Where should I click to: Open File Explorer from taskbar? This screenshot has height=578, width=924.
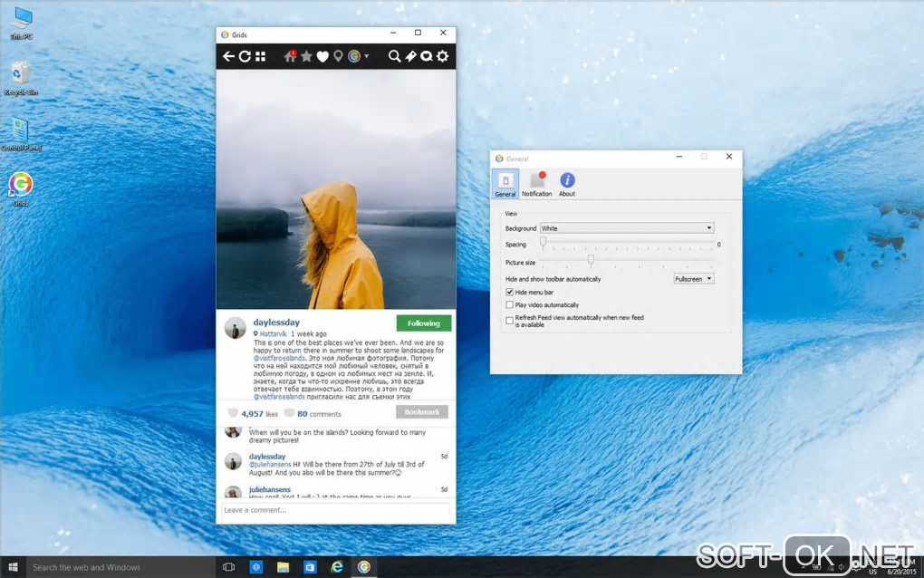point(283,567)
